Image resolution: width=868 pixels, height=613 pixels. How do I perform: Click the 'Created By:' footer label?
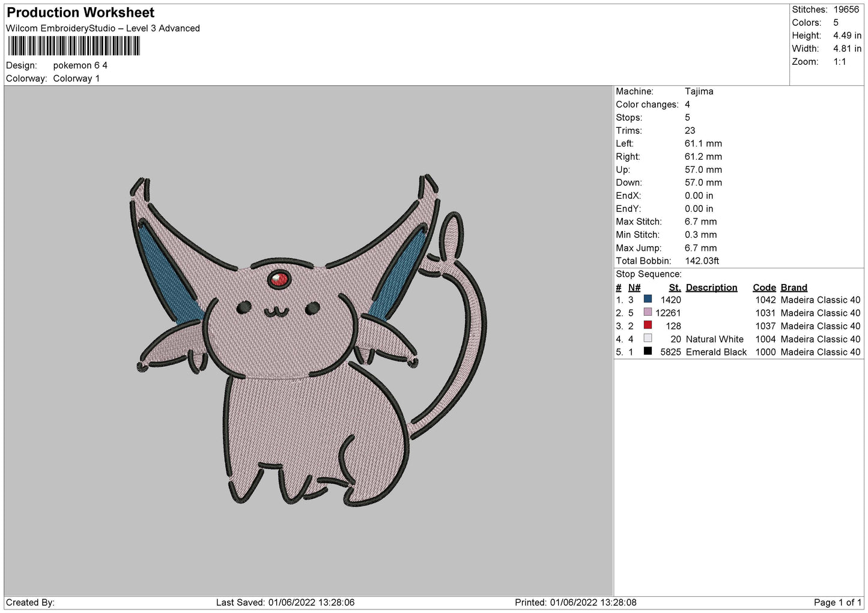(x=30, y=602)
